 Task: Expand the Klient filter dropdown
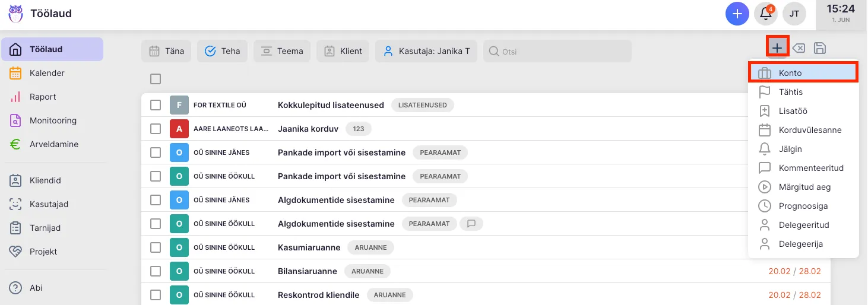point(343,51)
